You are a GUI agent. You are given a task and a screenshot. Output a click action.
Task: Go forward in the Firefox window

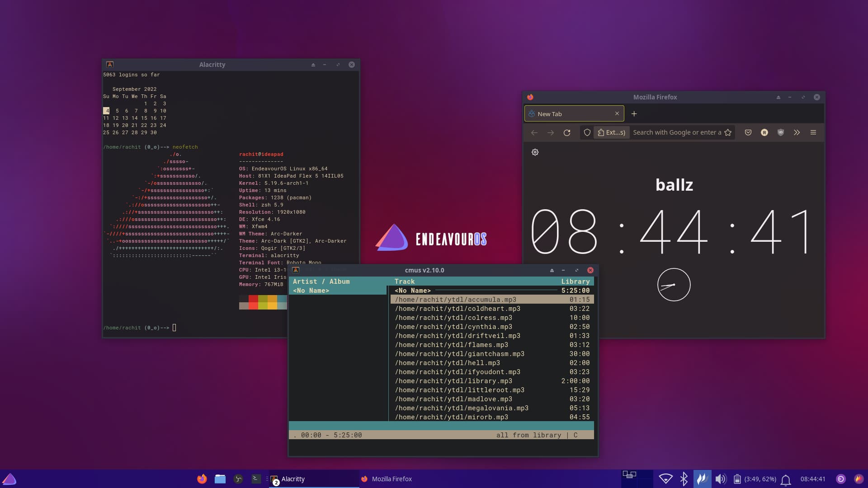pyautogui.click(x=550, y=132)
